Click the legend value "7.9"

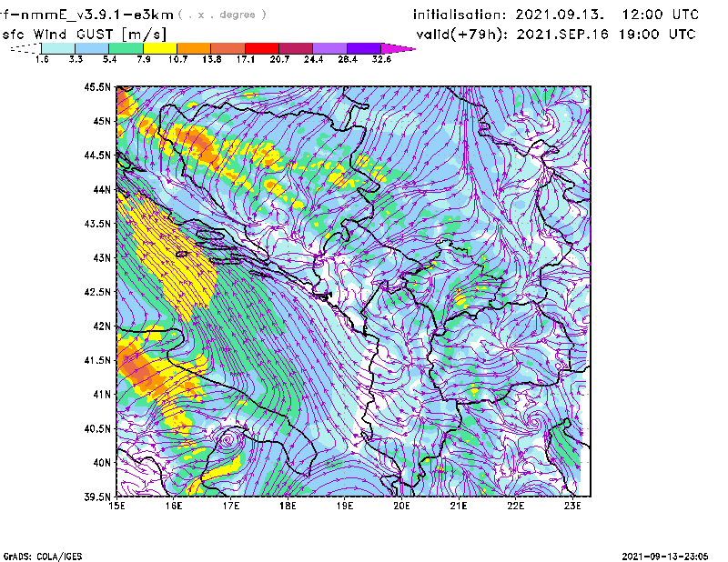point(144,59)
